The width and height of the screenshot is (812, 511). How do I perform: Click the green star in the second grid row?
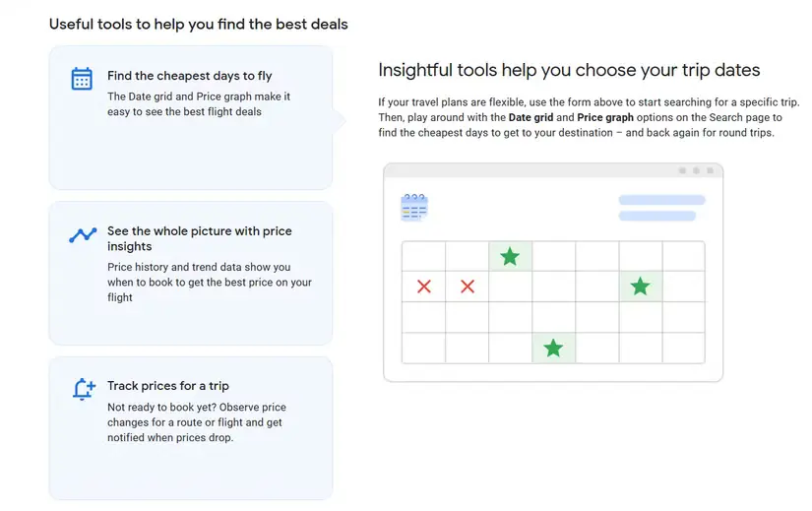pos(640,287)
